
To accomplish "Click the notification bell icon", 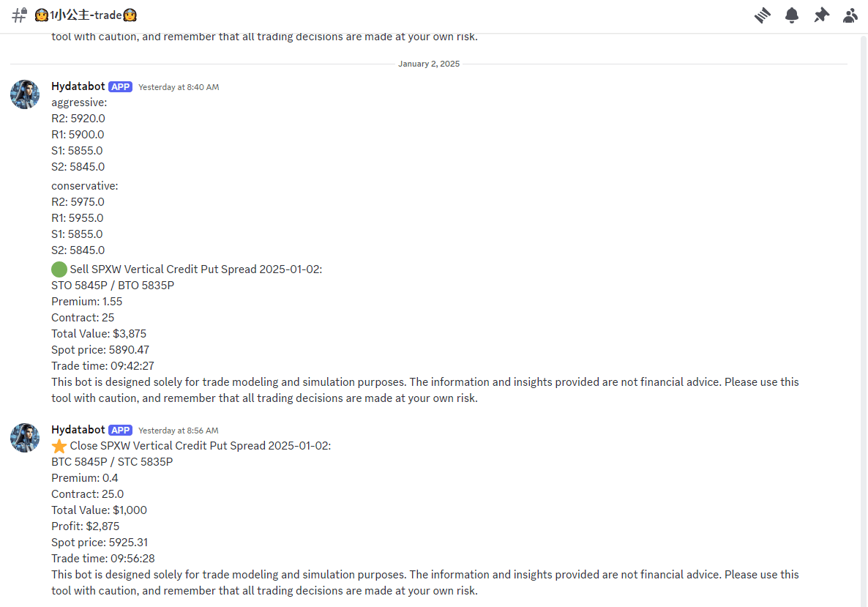I will click(792, 15).
